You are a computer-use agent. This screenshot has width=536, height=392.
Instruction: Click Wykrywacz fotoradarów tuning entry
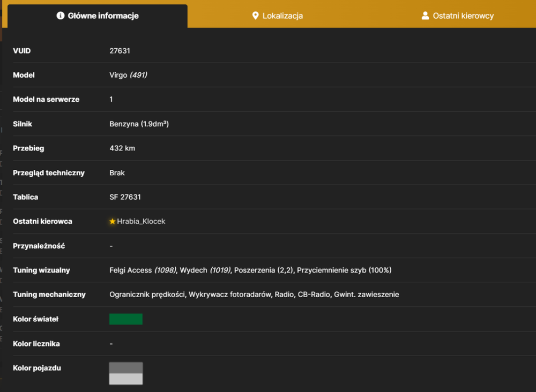(x=230, y=295)
